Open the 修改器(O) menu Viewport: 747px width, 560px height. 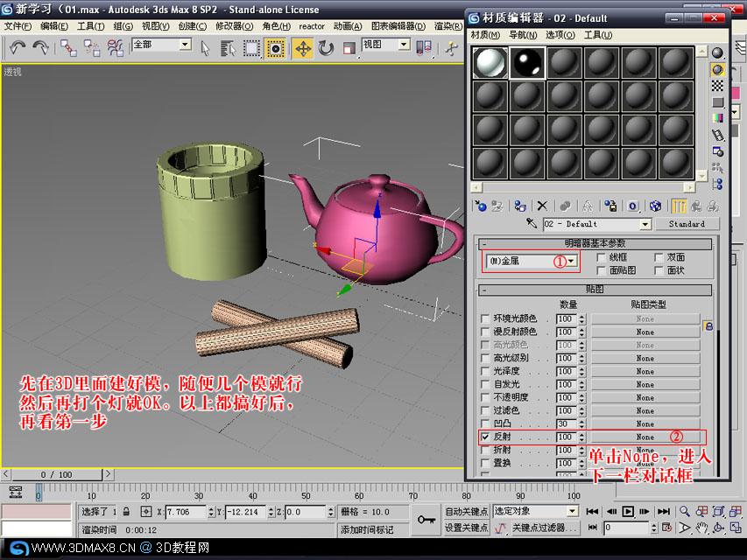[235, 26]
